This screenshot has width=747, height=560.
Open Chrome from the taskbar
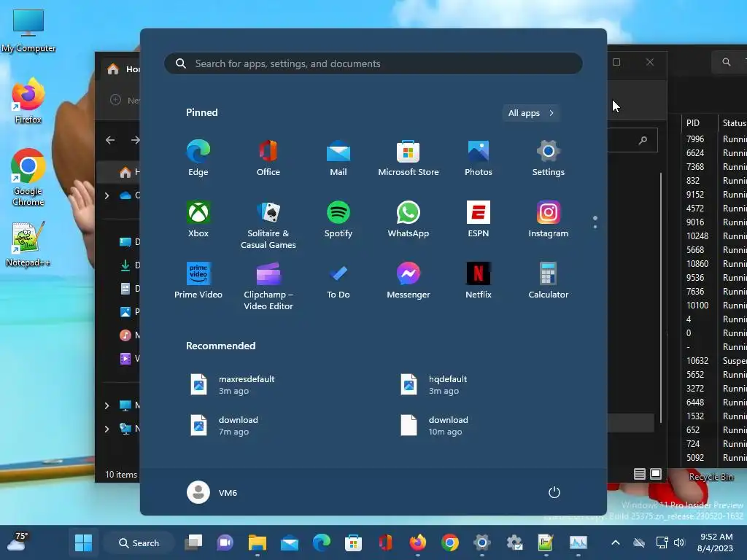coord(449,542)
